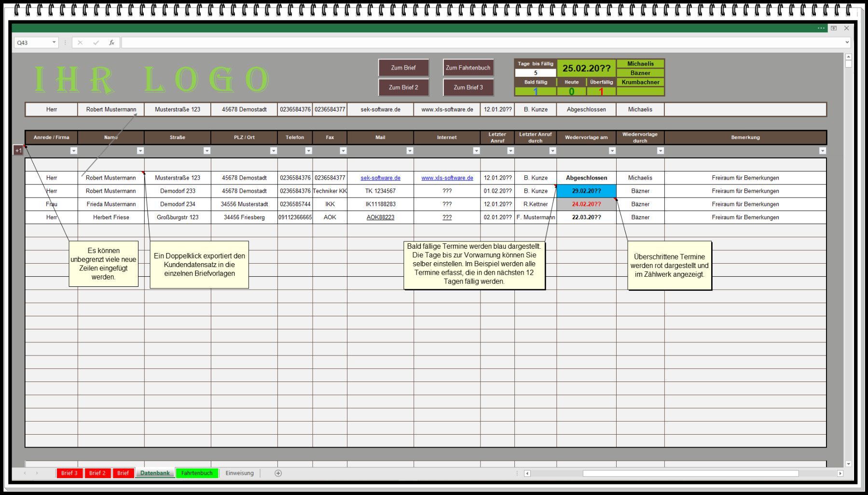Click the confirm checkmark in formula bar
Viewport: 868px width, 495px height.
tap(96, 42)
